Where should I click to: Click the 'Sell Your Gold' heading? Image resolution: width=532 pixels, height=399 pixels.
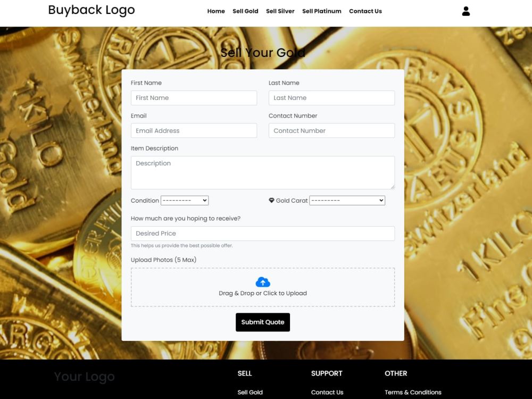pos(263,53)
